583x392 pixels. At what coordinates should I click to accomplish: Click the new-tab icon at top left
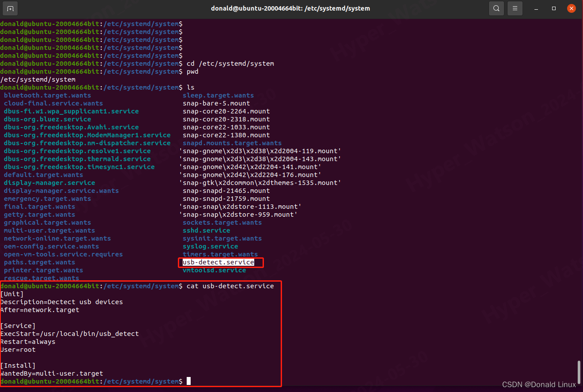(10, 8)
